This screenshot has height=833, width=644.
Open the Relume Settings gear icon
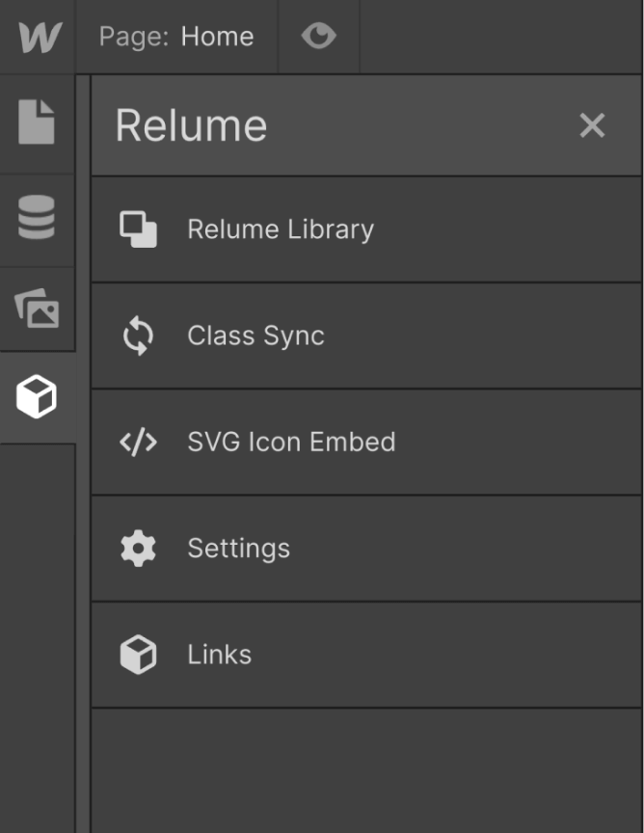[x=138, y=548]
